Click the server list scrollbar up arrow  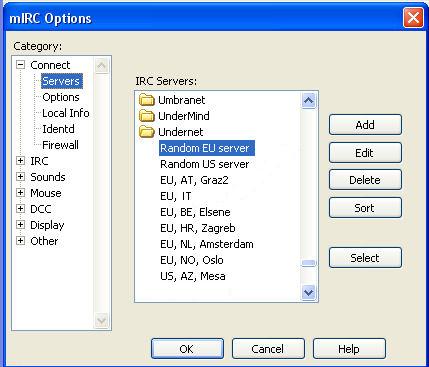click(x=308, y=100)
